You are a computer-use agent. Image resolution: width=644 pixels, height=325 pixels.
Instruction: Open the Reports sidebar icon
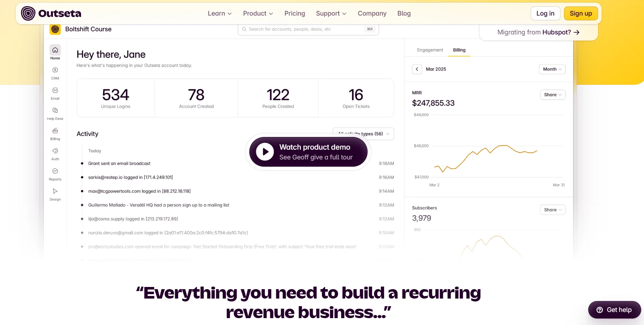click(x=55, y=171)
